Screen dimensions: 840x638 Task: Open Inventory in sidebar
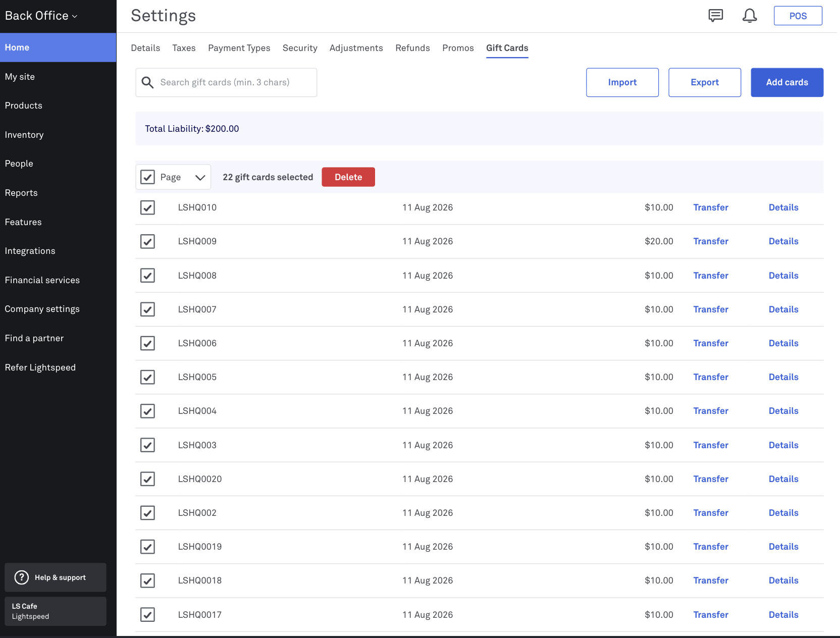coord(58,135)
